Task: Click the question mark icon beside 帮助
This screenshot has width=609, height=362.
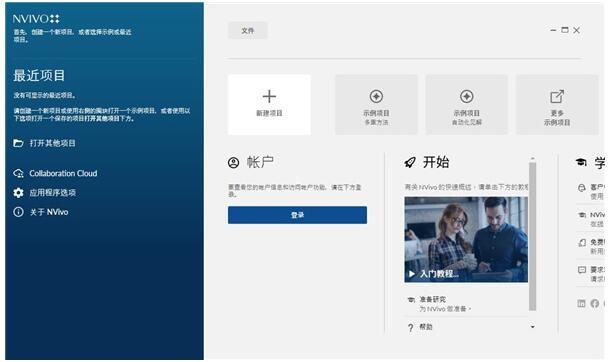Action: [x=411, y=328]
